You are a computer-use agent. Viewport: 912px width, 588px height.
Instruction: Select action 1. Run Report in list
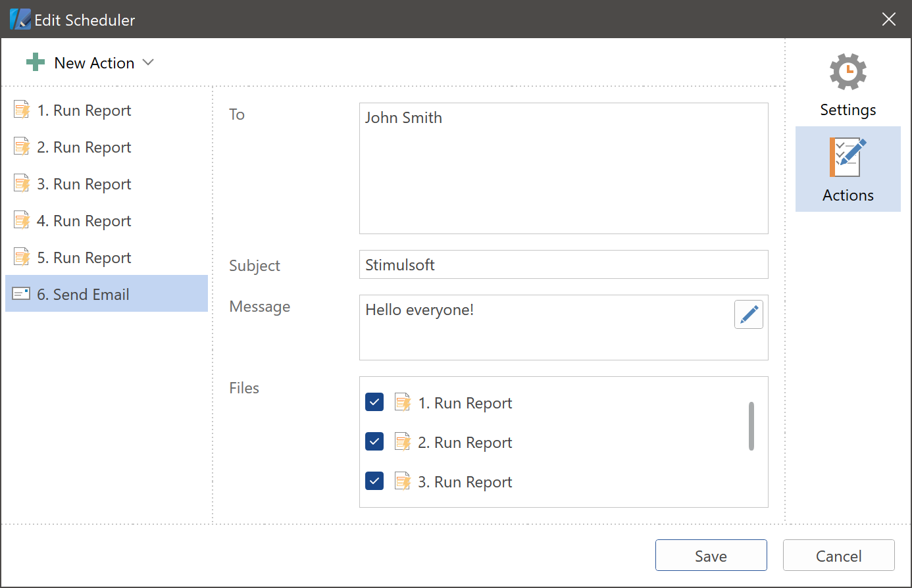coord(107,110)
